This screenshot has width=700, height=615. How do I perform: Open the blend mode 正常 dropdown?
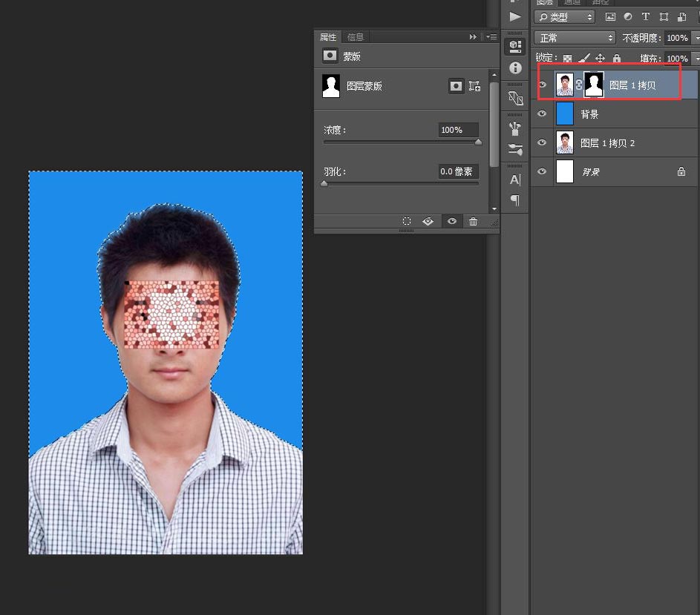click(x=574, y=38)
